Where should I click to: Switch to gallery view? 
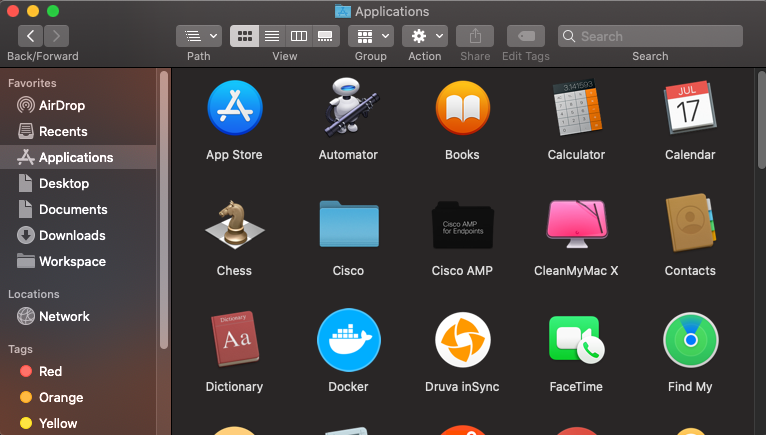pos(325,36)
